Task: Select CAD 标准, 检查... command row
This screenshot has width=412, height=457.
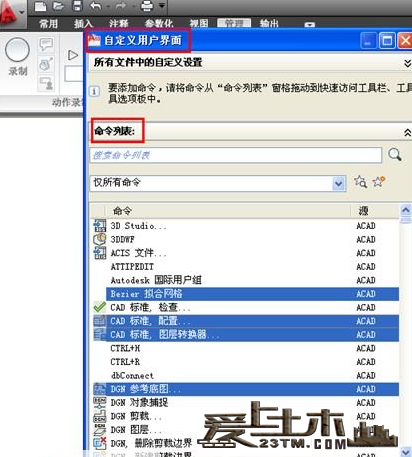Action: click(x=245, y=307)
